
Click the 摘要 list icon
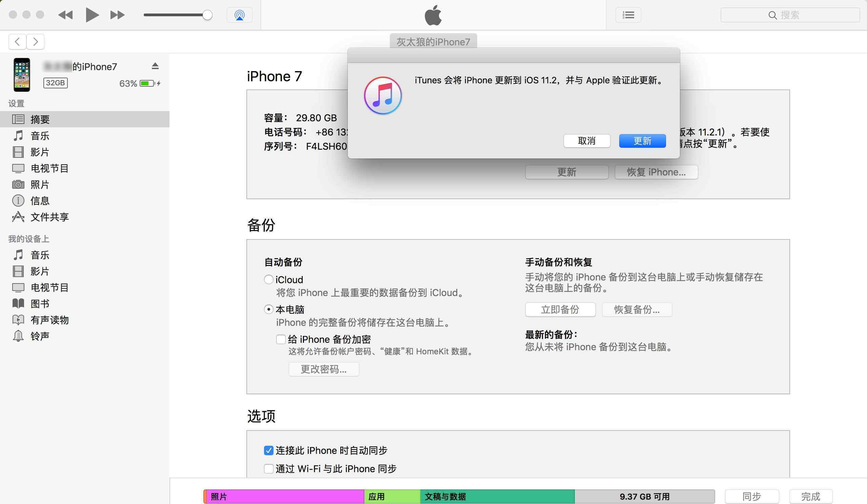[x=18, y=119]
